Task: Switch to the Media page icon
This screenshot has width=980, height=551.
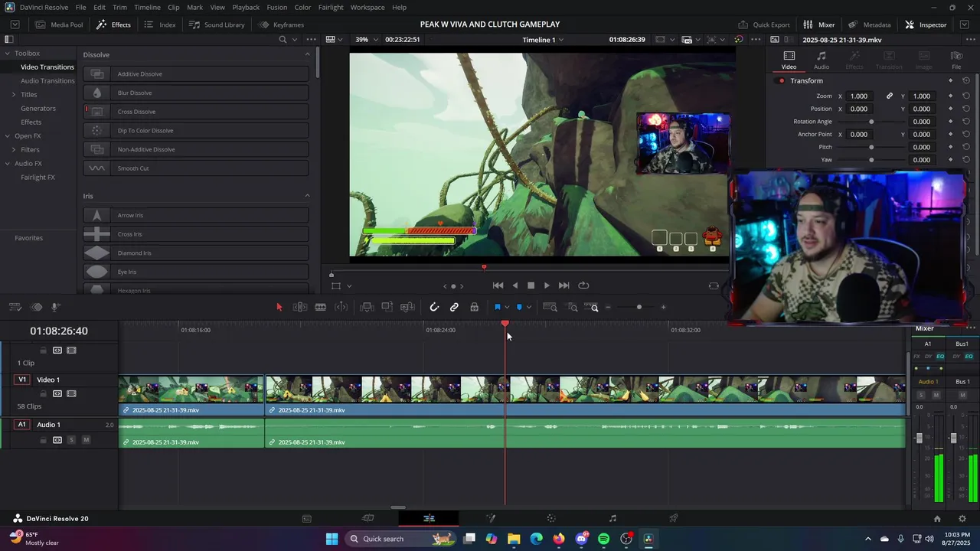Action: tap(306, 518)
